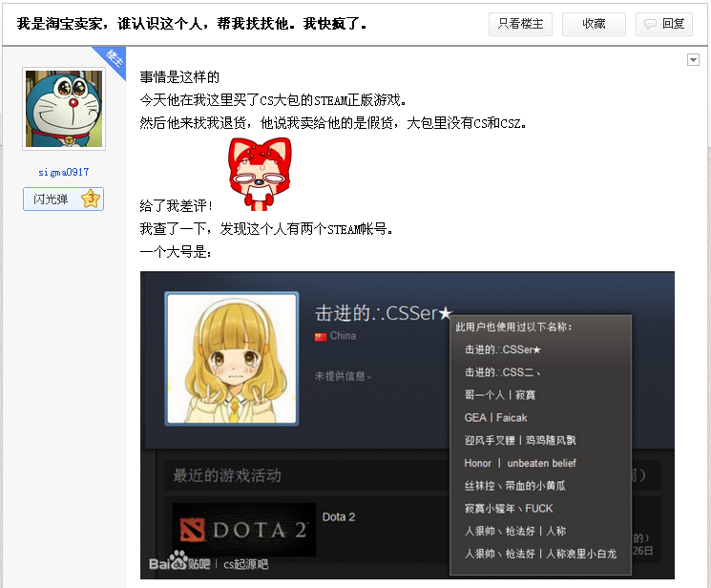Click the thread title 我是淘宝卖家
The height and width of the screenshot is (588, 711).
[x=192, y=24]
